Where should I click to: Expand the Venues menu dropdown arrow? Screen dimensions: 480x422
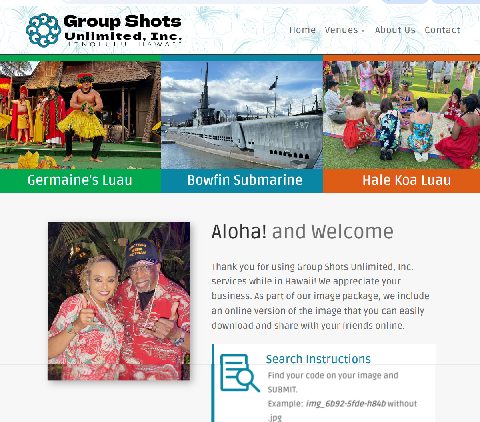363,31
